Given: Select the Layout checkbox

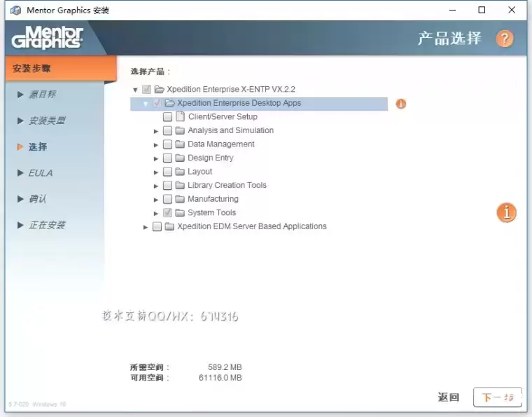Looking at the screenshot, I should click(167, 172).
